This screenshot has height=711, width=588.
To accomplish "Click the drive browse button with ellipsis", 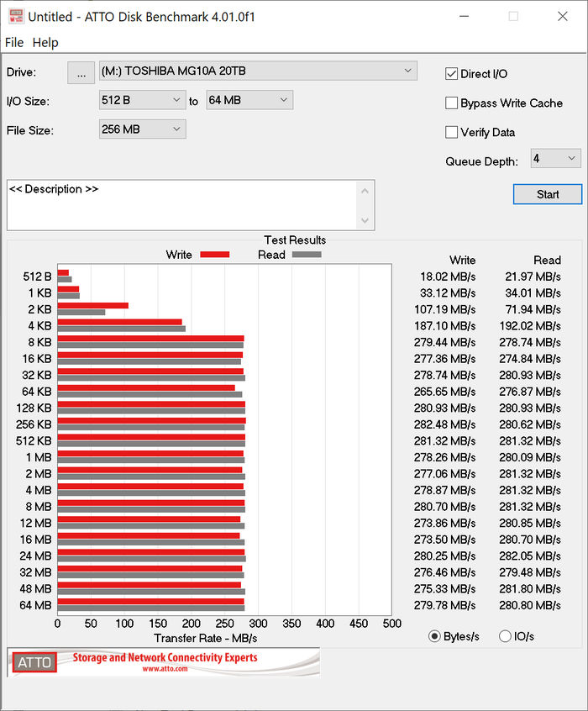I will click(x=81, y=73).
